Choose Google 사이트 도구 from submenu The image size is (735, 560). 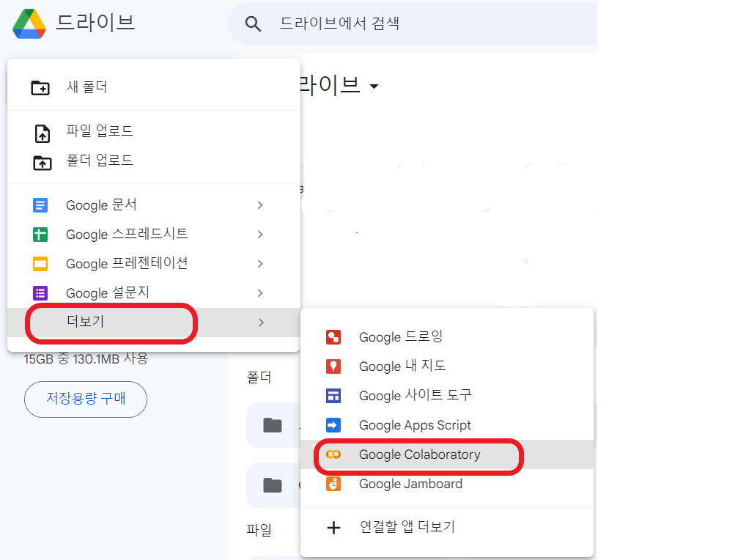447,395
